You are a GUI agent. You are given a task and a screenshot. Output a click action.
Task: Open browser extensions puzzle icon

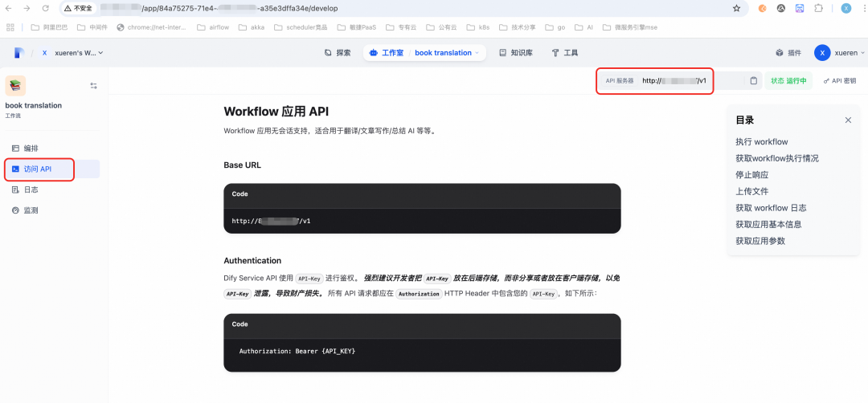(818, 8)
